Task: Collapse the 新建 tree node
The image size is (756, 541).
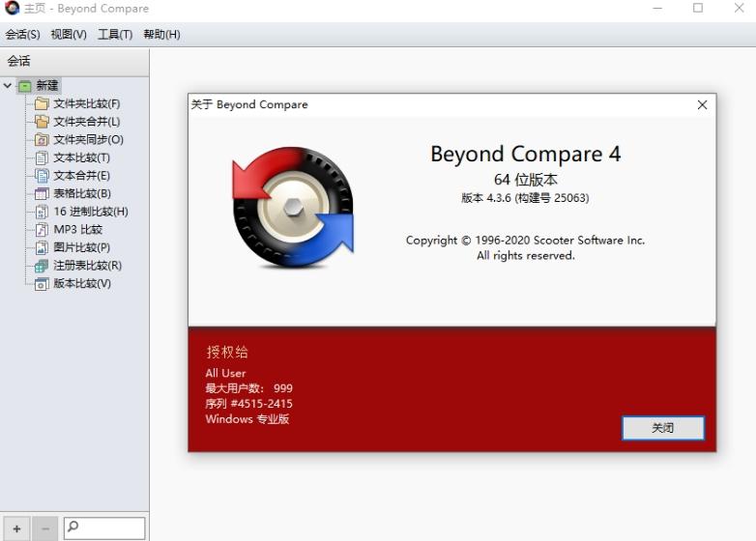Action: pos(7,86)
